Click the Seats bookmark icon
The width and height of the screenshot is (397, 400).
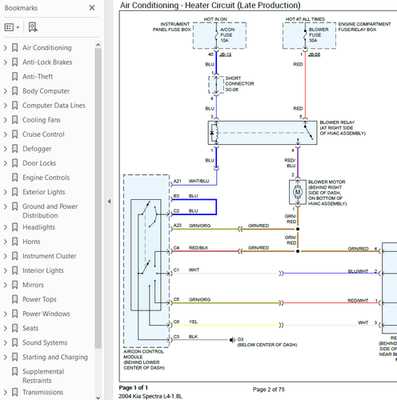click(15, 328)
